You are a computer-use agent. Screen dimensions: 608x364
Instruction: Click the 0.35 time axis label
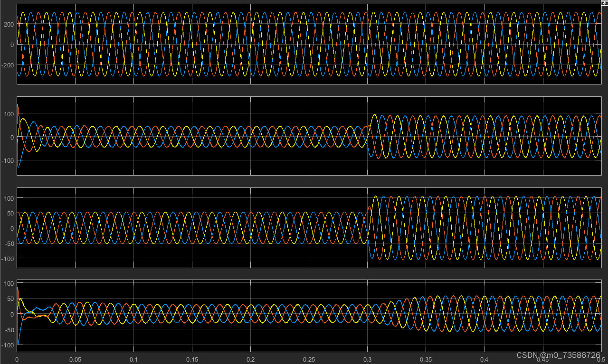click(426, 360)
